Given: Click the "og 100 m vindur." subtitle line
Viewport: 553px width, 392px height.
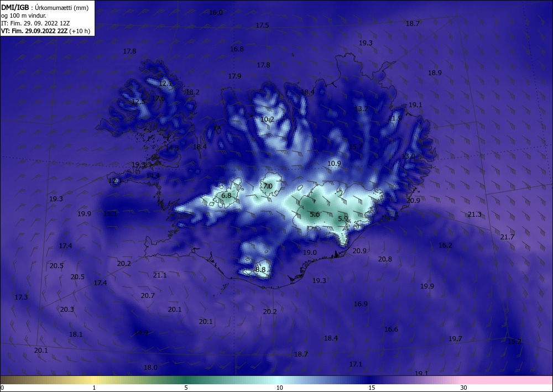Looking at the screenshot, I should (x=24, y=15).
